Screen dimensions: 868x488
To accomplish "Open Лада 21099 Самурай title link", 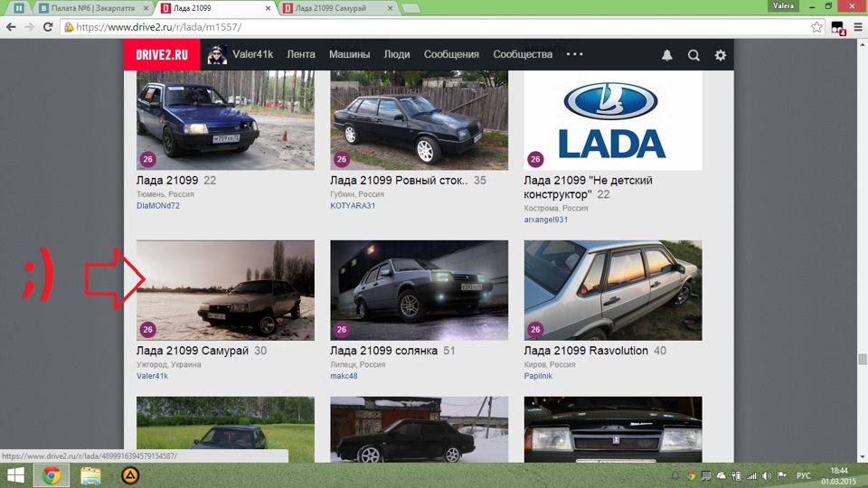I will point(192,351).
